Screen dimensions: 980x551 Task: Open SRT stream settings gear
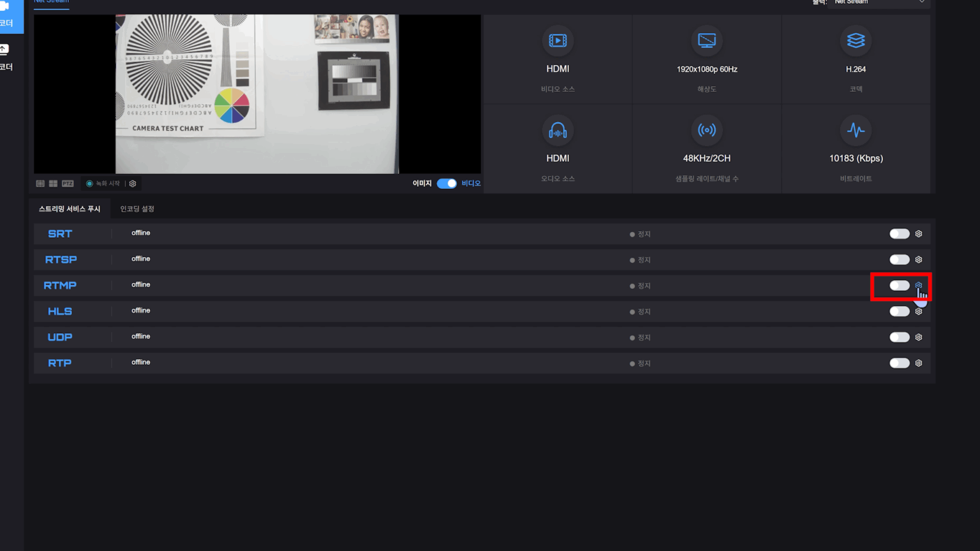(918, 233)
